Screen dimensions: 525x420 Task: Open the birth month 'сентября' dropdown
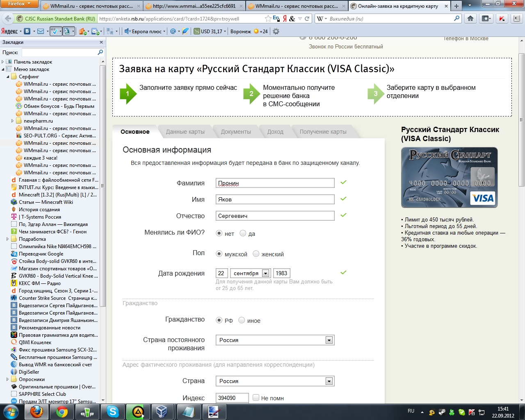coord(250,273)
